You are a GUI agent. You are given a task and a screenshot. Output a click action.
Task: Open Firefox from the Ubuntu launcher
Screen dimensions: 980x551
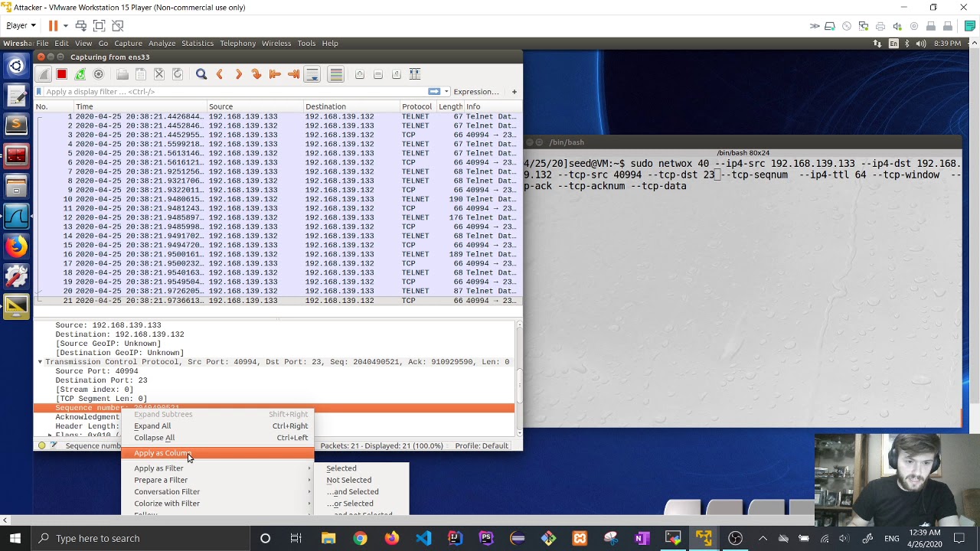click(16, 246)
